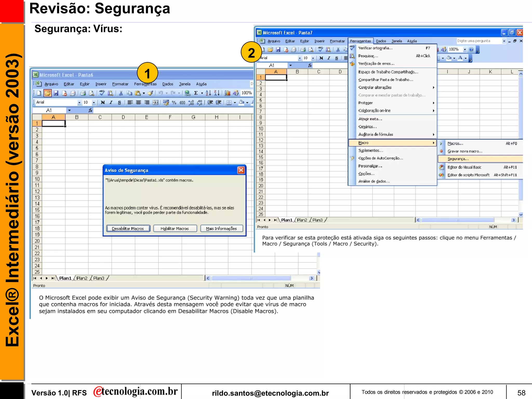532x399 pixels.
Task: Click Desabilitar Macros button
Action: coord(128,229)
